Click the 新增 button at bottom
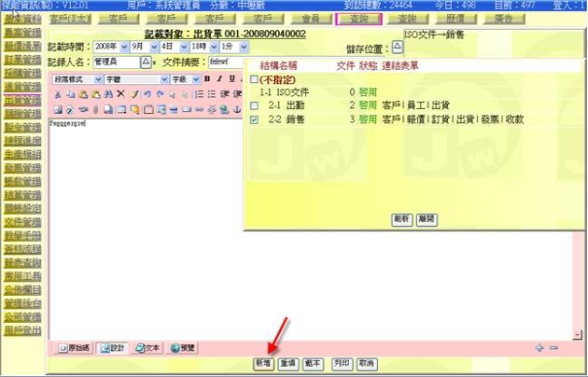Screen dimensions: 588x377 coord(263,364)
